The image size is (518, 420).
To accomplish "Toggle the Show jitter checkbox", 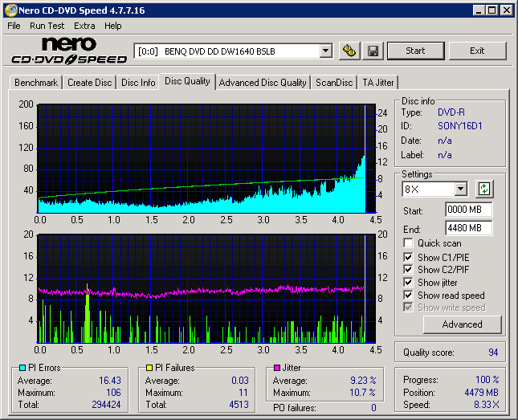I will tap(409, 283).
